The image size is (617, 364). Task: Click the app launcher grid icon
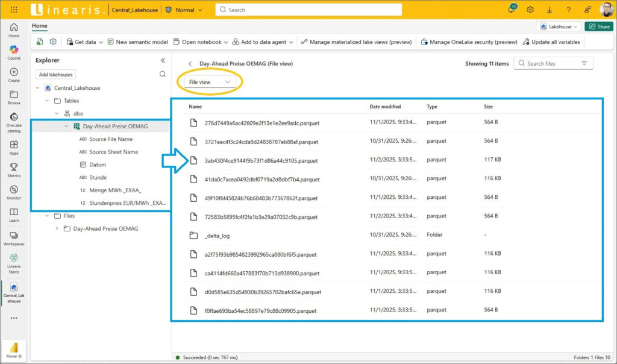[14, 10]
